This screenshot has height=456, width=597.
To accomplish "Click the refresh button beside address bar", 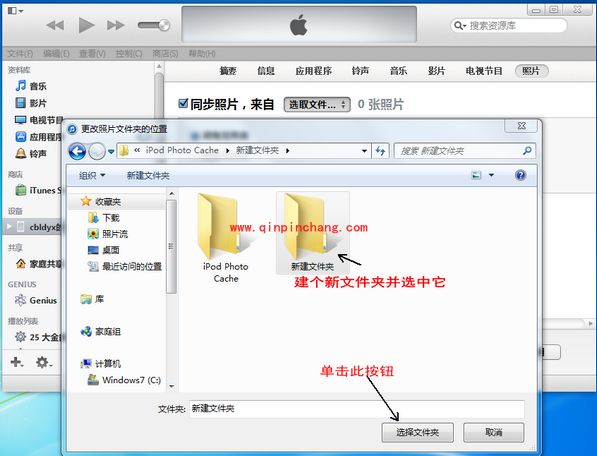I will tap(380, 151).
